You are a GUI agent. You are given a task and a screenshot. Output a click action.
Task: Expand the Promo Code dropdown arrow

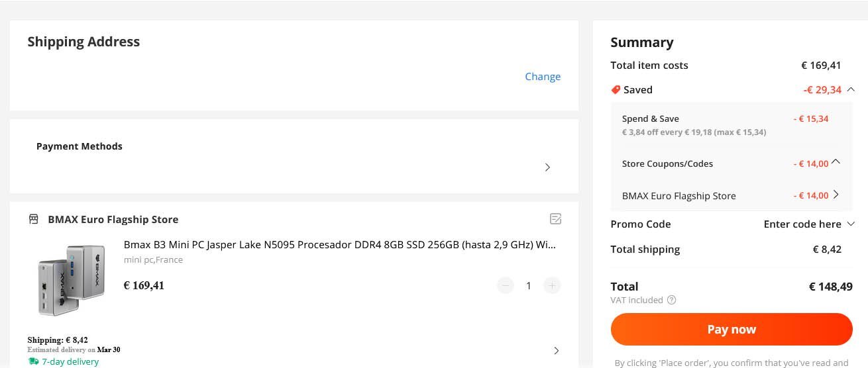click(851, 224)
